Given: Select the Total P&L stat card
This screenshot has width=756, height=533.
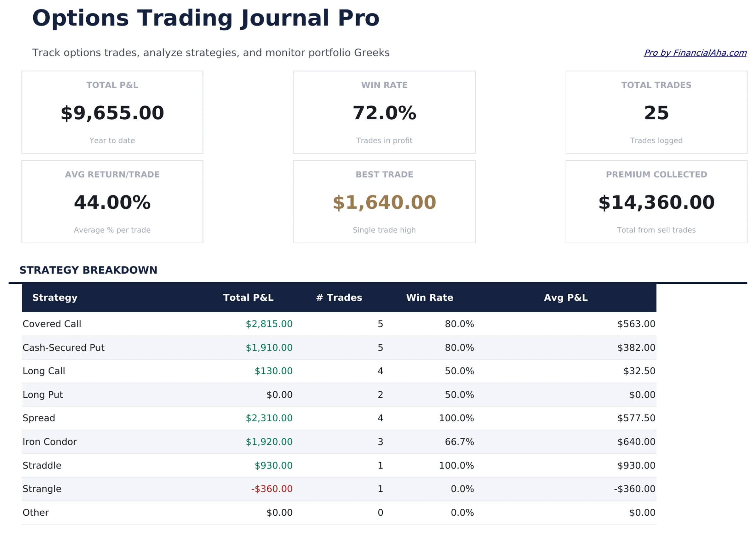Looking at the screenshot, I should tap(112, 112).
